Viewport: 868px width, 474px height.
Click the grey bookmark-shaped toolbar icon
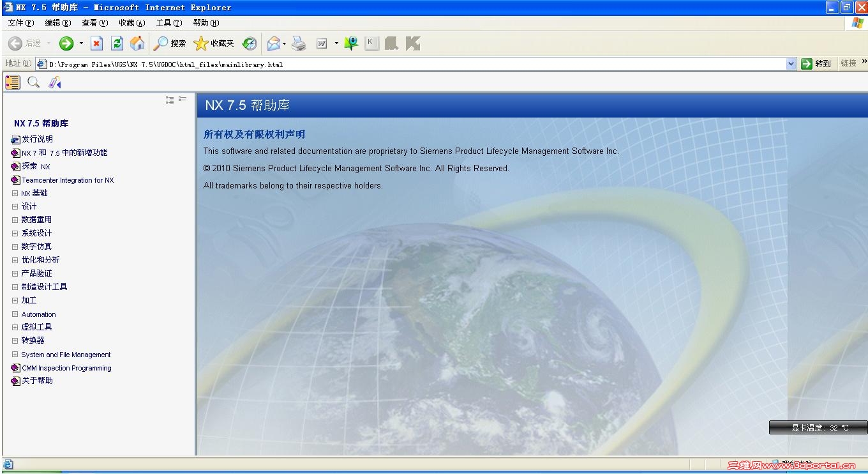[392, 43]
